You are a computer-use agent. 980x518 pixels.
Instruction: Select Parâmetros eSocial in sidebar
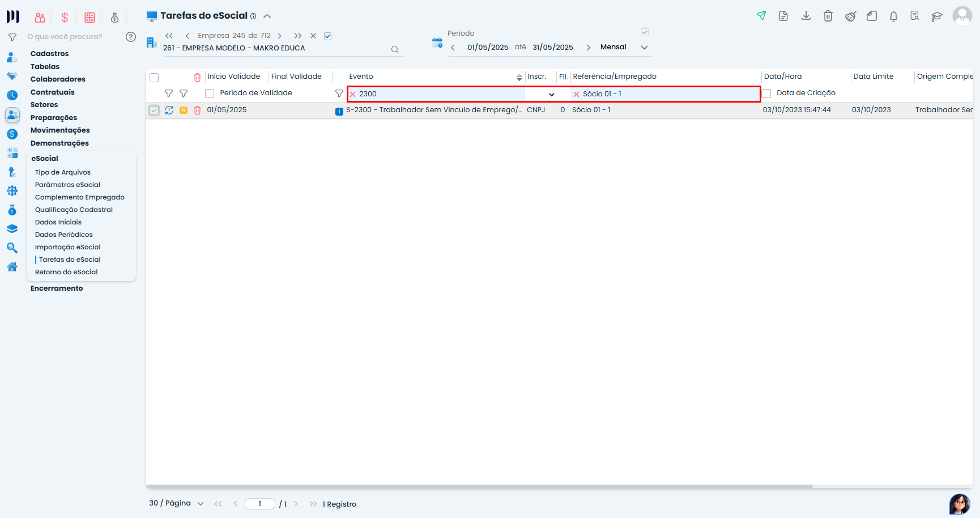67,185
